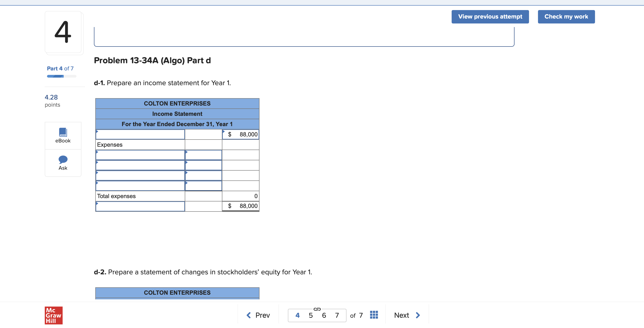Open the first expense name dropdown
644x328 pixels.
(x=140, y=155)
